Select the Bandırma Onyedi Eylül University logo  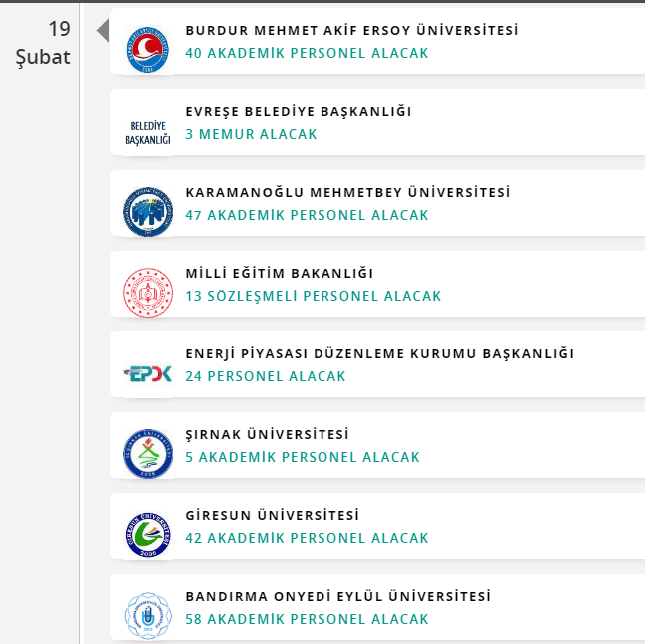pos(148,616)
